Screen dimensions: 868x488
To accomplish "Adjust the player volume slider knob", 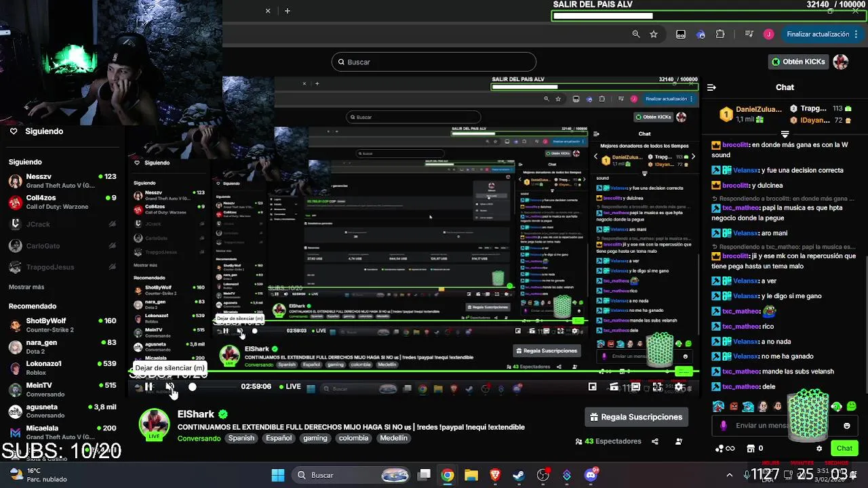I will [193, 387].
